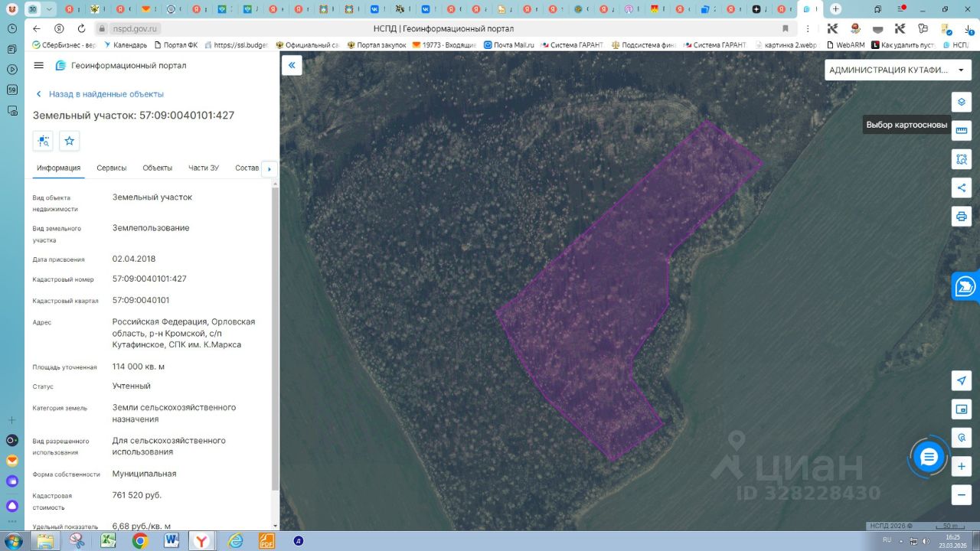Image resolution: width=980 pixels, height=551 pixels.
Task: Bookmark the page in address bar
Action: pyautogui.click(x=786, y=28)
